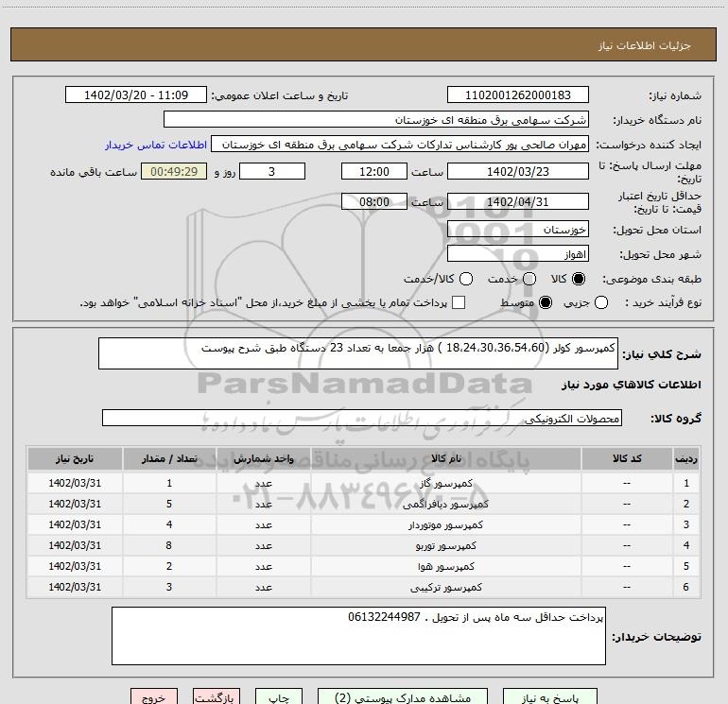The image size is (728, 704).
Task: Click the گروه کالا field
Action: tap(362, 418)
